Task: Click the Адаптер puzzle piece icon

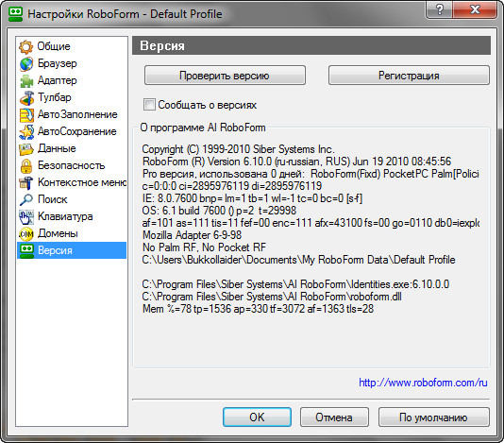Action: click(x=26, y=81)
